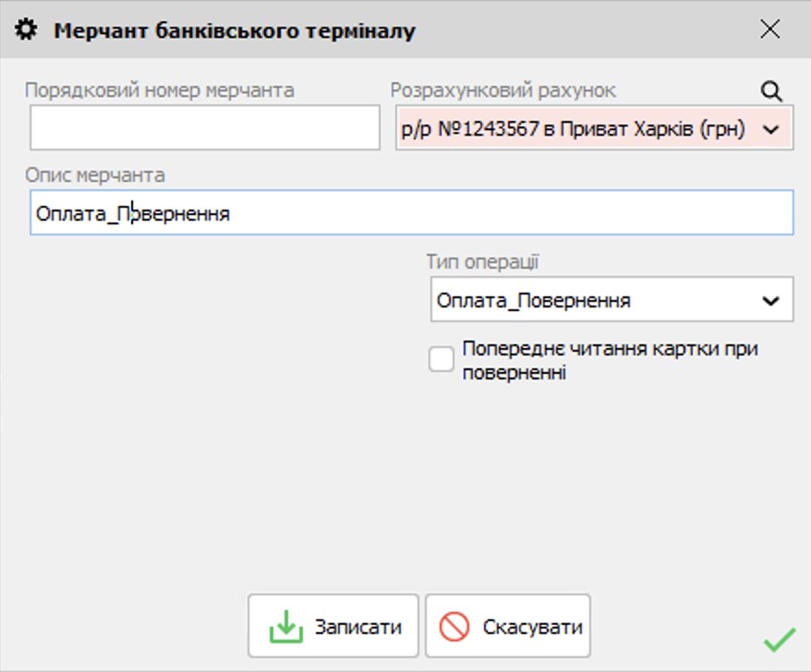The image size is (811, 672).
Task: Click the green arrow icon on Записати
Action: coord(285,628)
